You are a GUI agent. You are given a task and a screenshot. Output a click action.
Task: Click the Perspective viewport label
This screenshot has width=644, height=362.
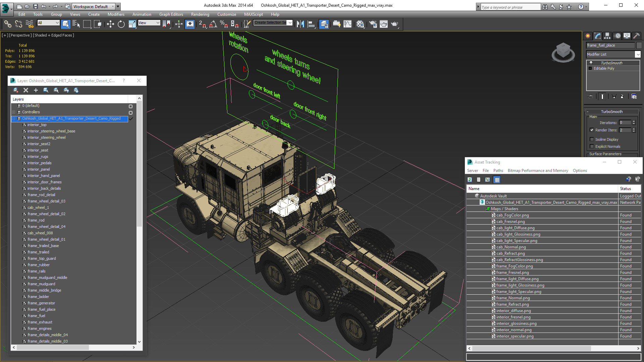(x=20, y=35)
